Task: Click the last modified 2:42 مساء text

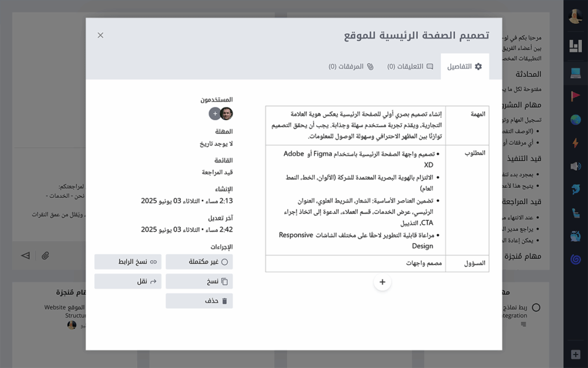Action: click(187, 229)
